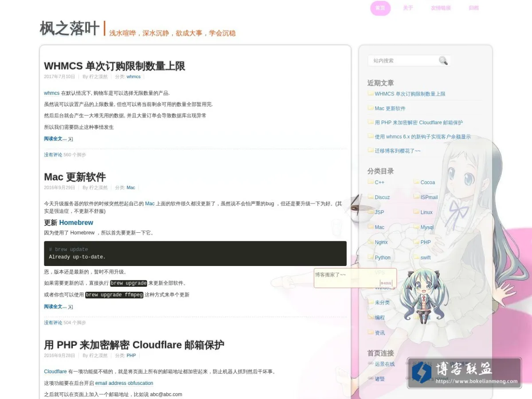Image resolution: width=532 pixels, height=399 pixels.
Task: Click date text '2016年9月28日'
Action: (x=59, y=355)
